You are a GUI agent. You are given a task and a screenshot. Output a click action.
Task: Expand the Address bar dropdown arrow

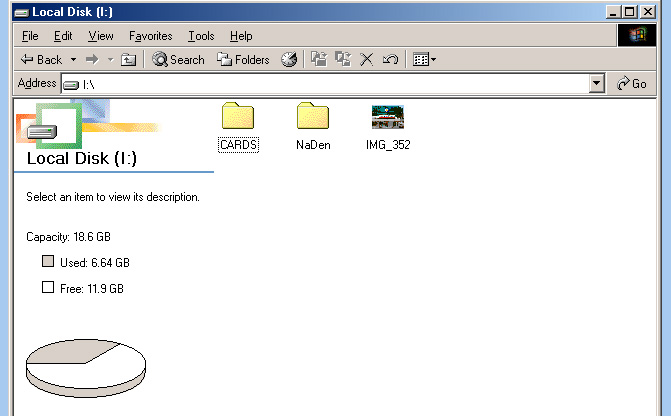597,83
